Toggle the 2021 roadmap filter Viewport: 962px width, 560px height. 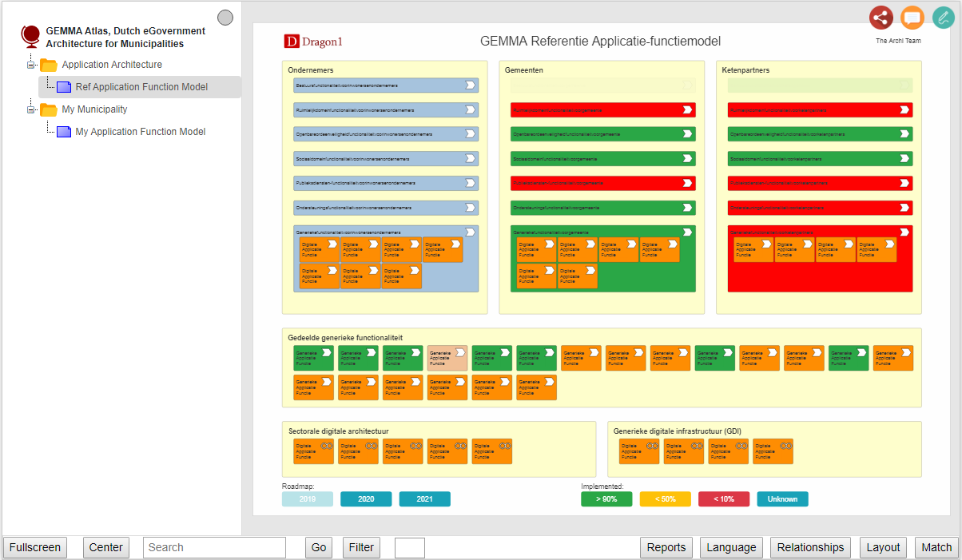pyautogui.click(x=425, y=499)
